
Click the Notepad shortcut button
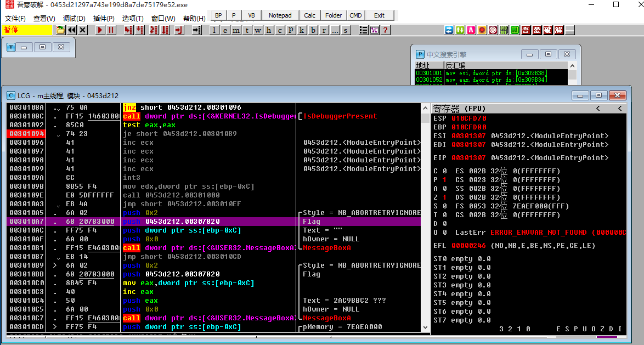[x=280, y=15]
